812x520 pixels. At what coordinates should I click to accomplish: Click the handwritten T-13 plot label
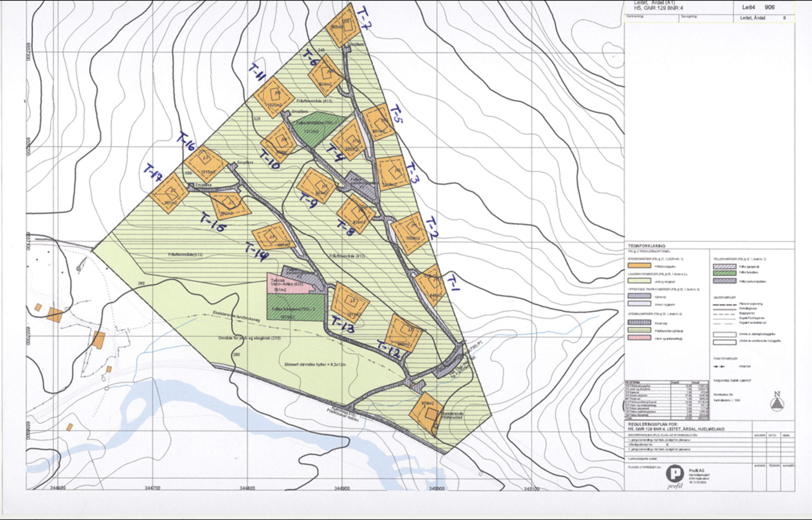[342, 325]
